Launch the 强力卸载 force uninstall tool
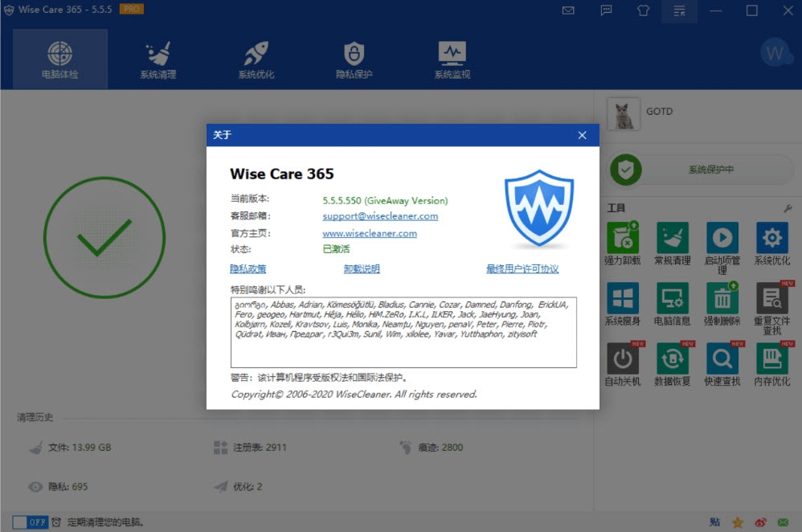The height and width of the screenshot is (532, 802). [623, 243]
